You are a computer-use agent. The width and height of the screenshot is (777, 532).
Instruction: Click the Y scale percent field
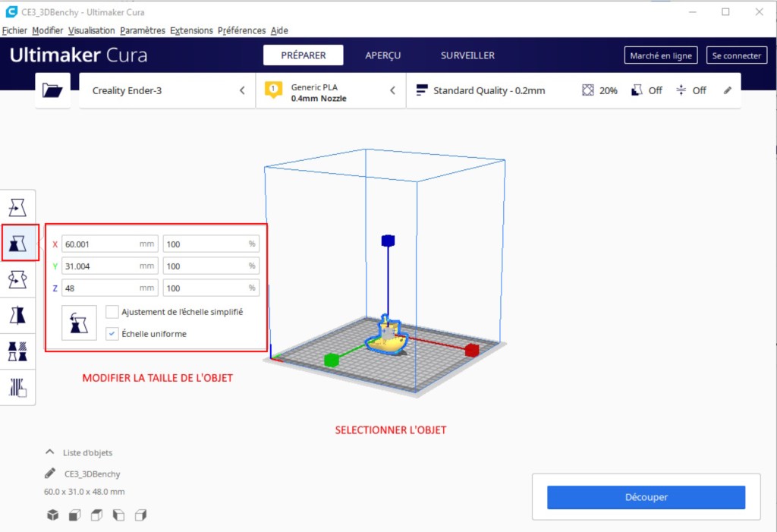(211, 266)
